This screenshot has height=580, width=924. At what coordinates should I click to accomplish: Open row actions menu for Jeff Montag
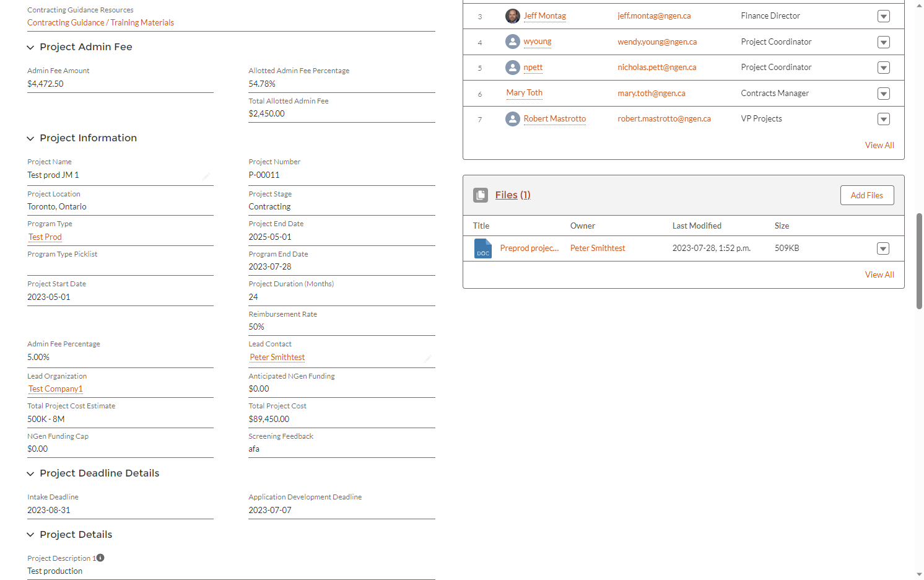tap(884, 17)
